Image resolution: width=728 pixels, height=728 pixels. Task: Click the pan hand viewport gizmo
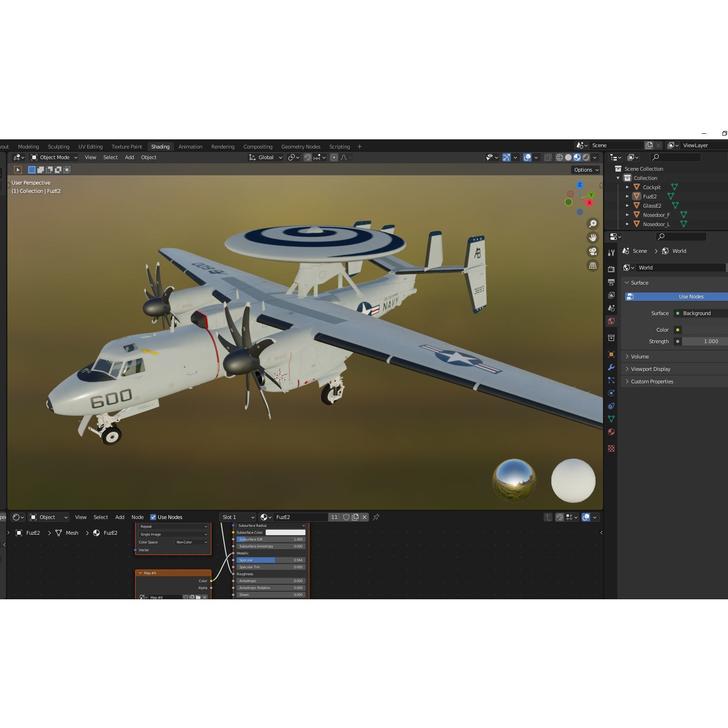593,238
